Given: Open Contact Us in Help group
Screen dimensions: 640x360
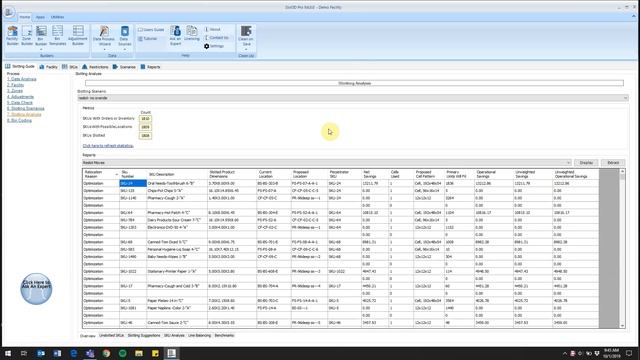Looking at the screenshot, I should pyautogui.click(x=217, y=38).
